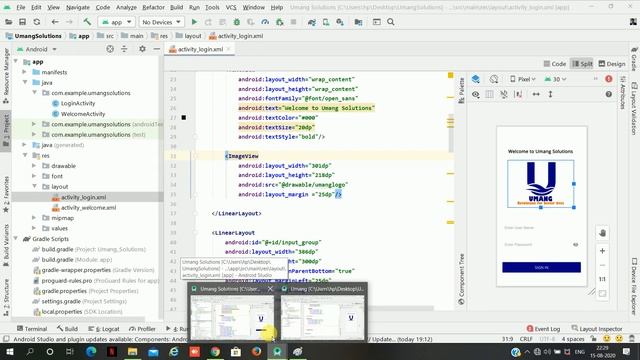Open the Build menu
Viewport: 640px width, 360px height.
[176, 7]
